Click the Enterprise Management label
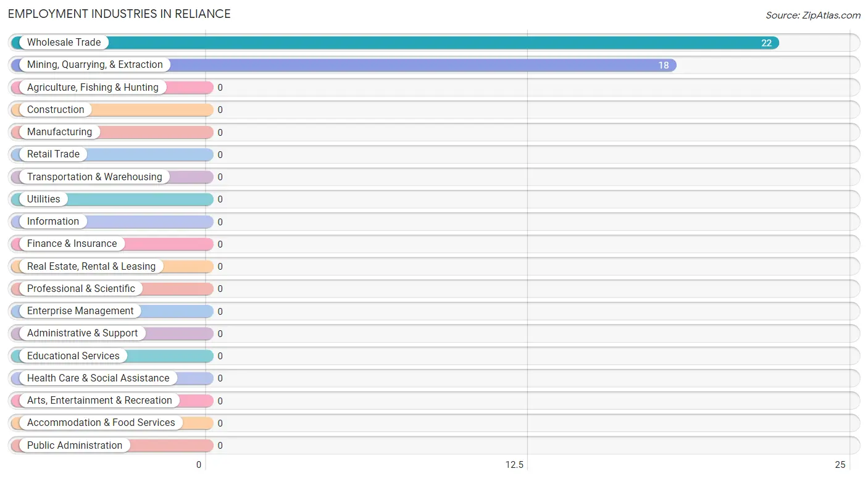 [x=80, y=311]
